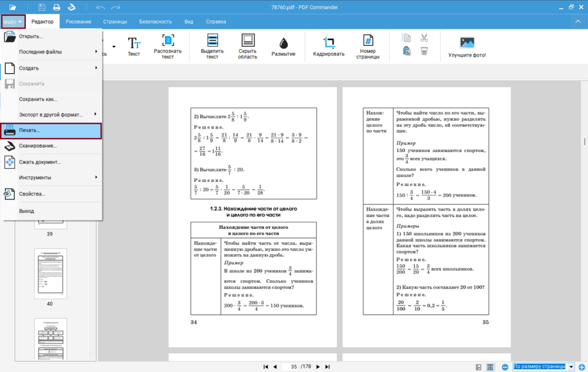Screen dimensions: 588x372
Task: Click the paste clipboard icon
Action: pyautogui.click(x=406, y=51)
